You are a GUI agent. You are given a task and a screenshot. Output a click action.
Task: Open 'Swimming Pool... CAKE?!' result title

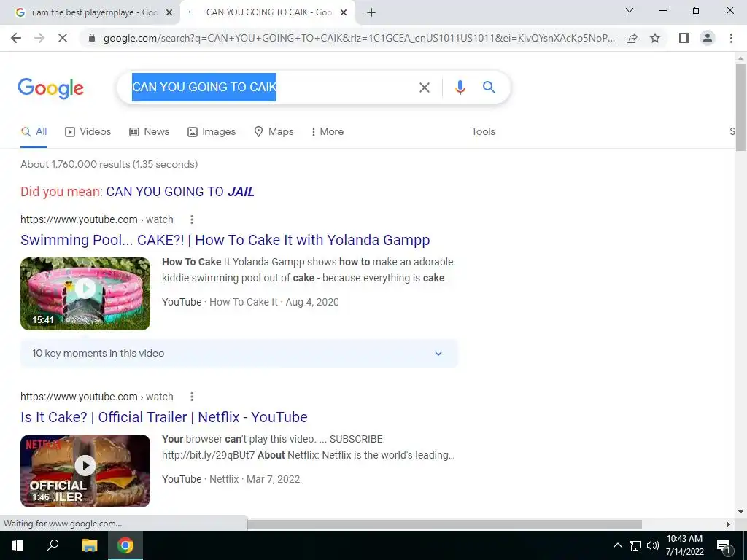coord(225,240)
